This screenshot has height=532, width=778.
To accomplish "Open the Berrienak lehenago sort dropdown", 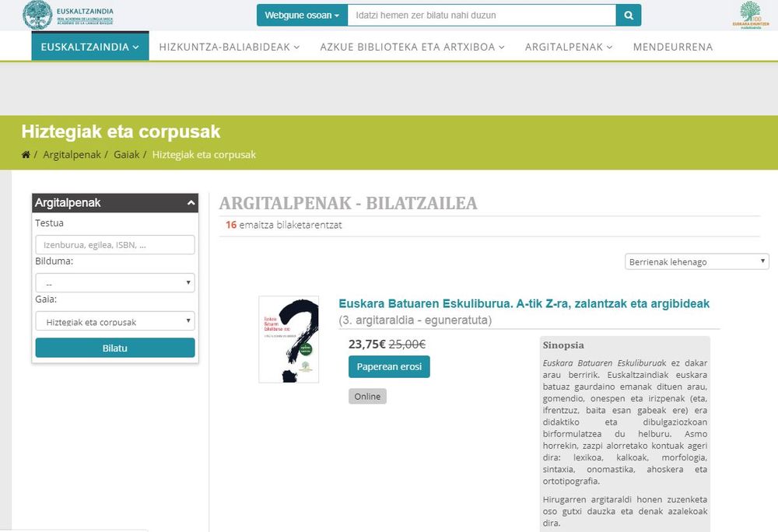I will (x=696, y=262).
